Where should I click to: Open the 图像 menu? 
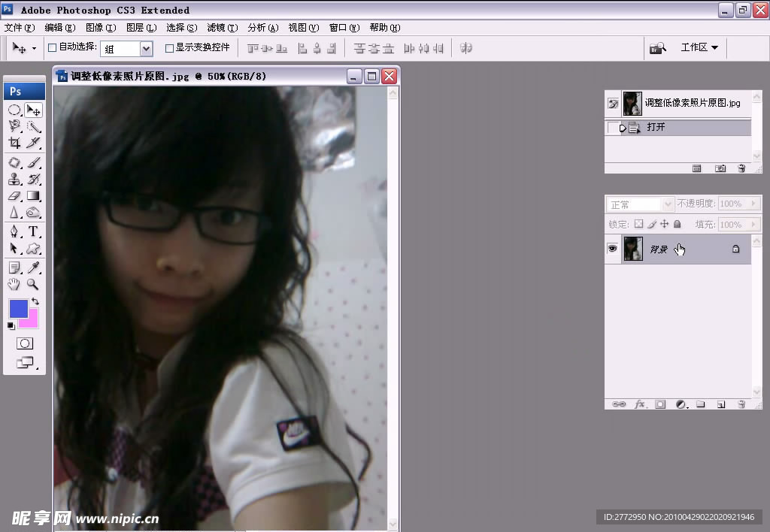[101, 28]
